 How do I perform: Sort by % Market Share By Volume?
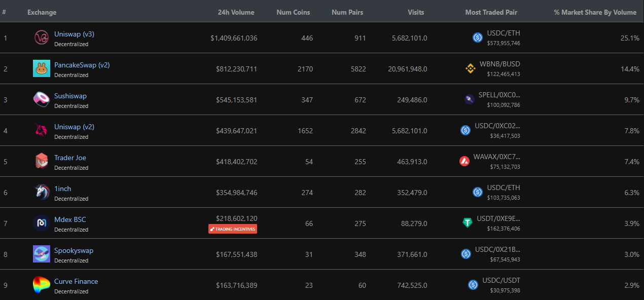tap(595, 12)
